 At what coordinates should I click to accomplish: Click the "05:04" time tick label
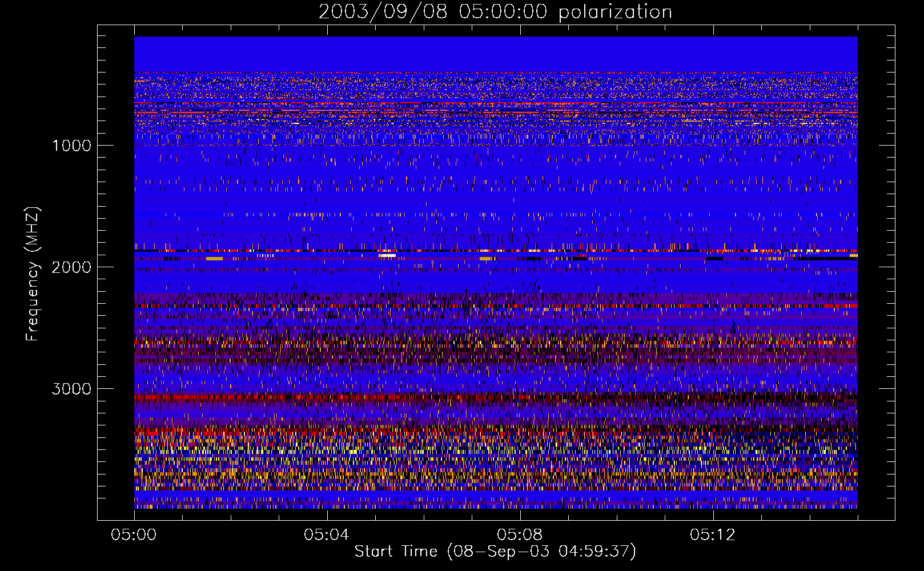327,535
